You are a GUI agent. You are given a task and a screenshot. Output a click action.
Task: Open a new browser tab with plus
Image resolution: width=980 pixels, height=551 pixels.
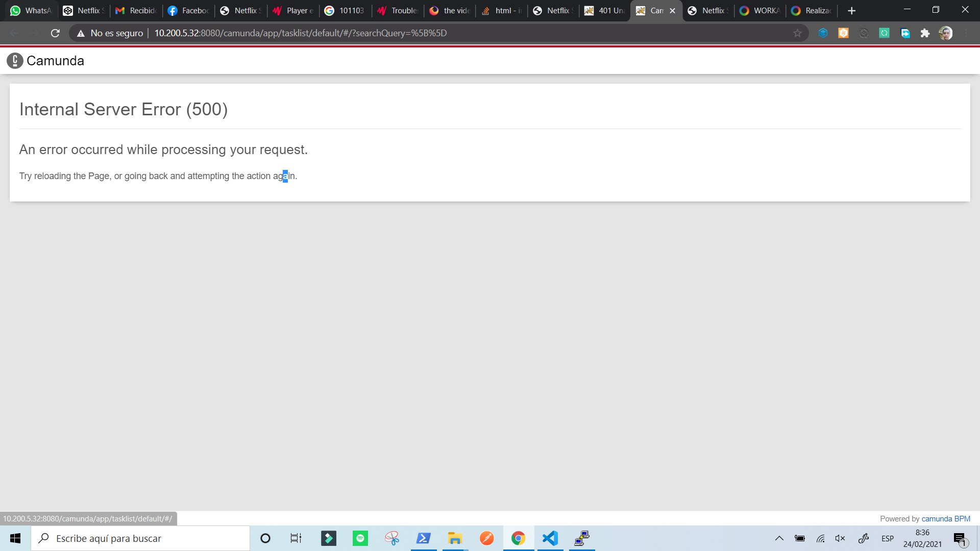pos(851,10)
